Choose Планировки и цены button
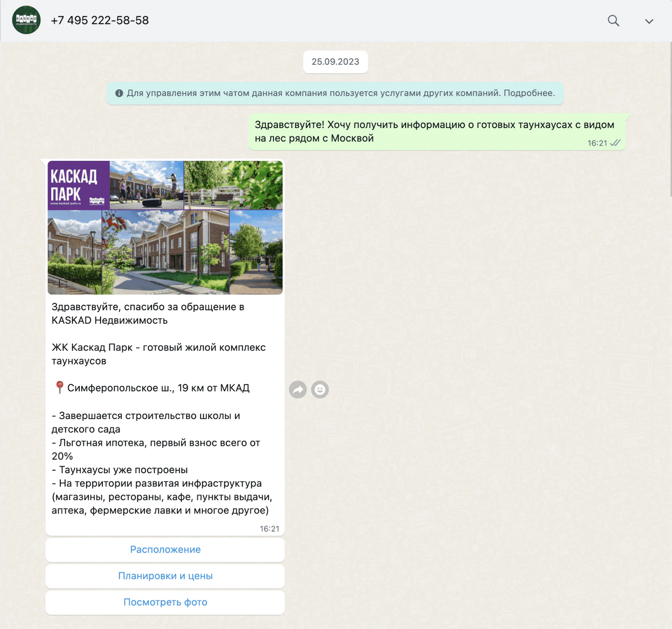This screenshot has width=672, height=629. pos(165,576)
